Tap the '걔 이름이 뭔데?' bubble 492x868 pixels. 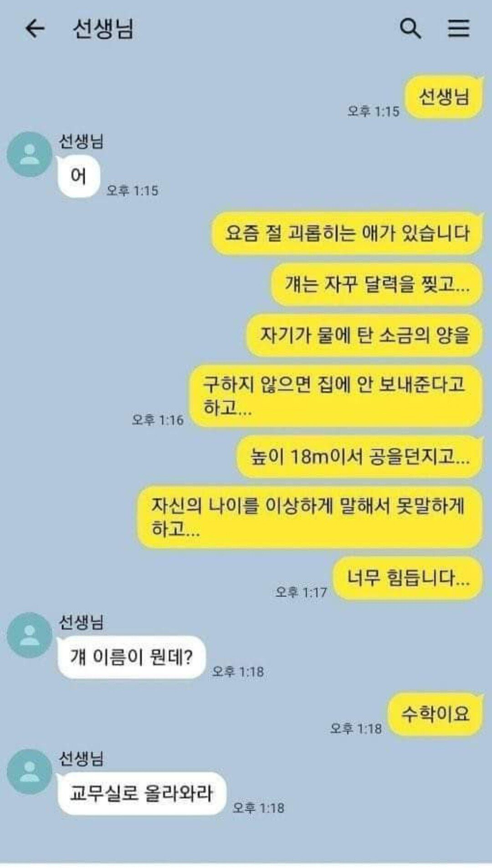(132, 657)
